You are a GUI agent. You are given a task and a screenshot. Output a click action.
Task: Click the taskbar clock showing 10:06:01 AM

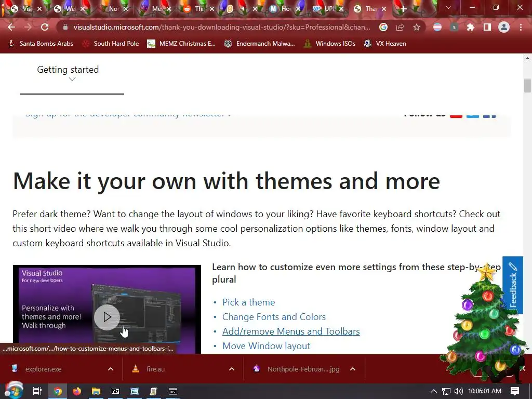[x=485, y=391]
